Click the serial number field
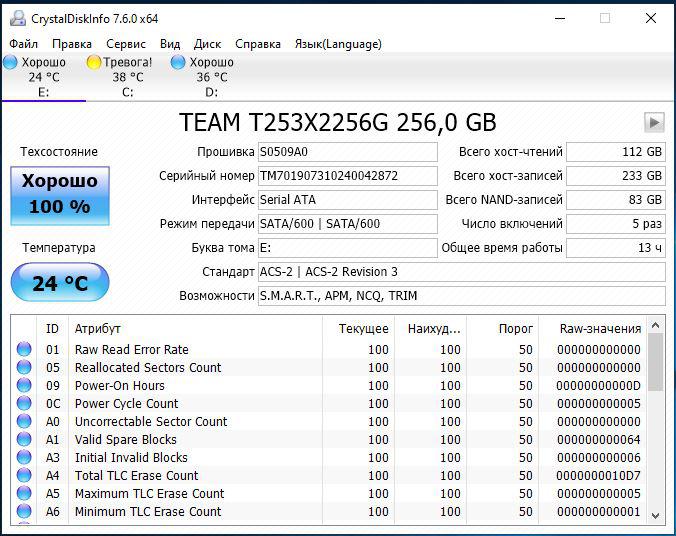676x536 pixels. (x=347, y=176)
